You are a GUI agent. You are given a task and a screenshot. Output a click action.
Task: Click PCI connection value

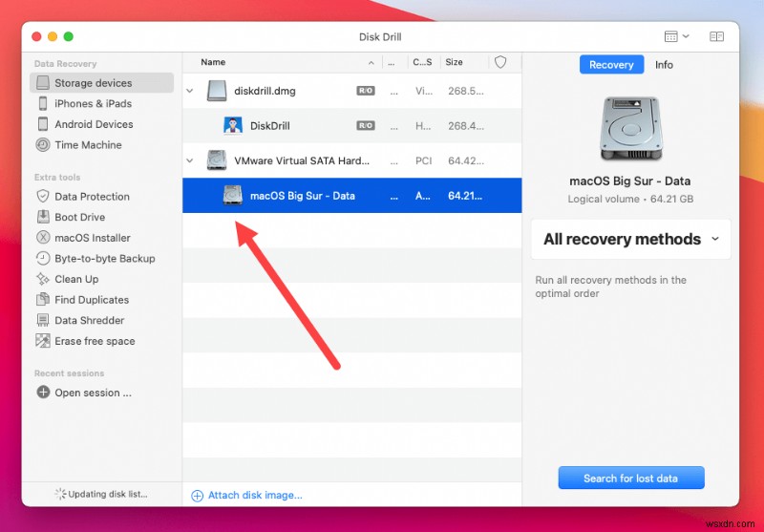423,160
